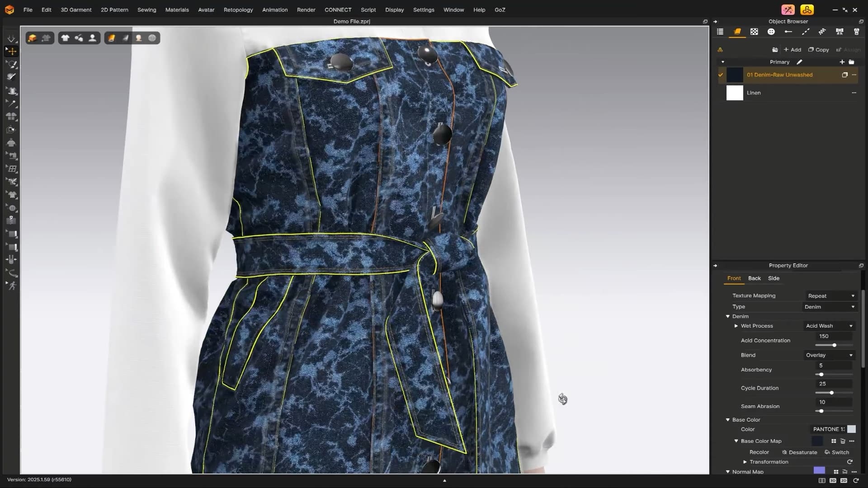Toggle the garment shirt display icon
The image size is (868, 488).
[x=65, y=38]
